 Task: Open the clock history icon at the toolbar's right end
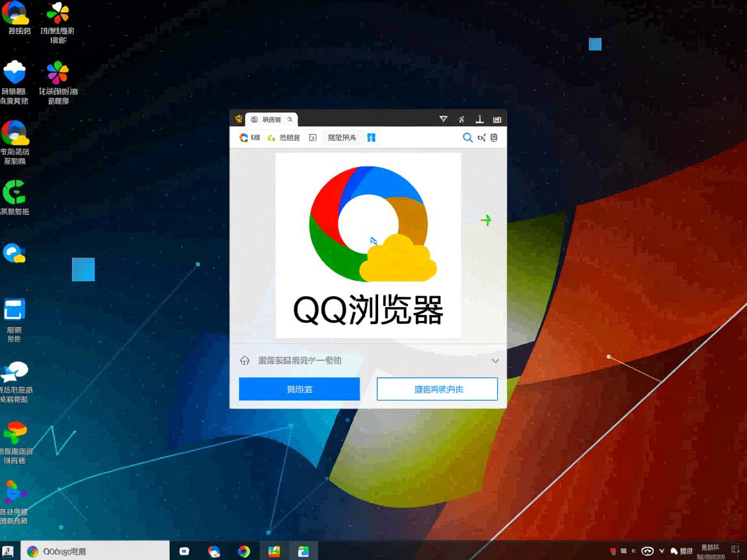[493, 137]
